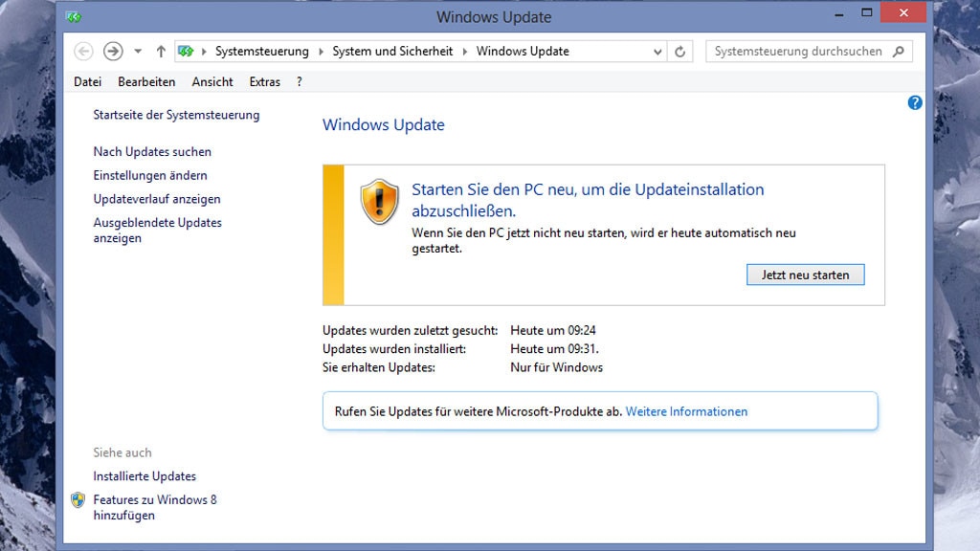This screenshot has width=980, height=551.
Task: Click the Jetzt neu starten button
Action: [x=805, y=275]
